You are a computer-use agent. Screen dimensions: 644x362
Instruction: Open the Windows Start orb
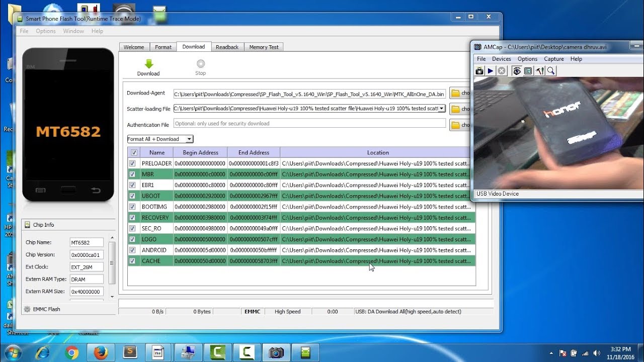pyautogui.click(x=12, y=352)
